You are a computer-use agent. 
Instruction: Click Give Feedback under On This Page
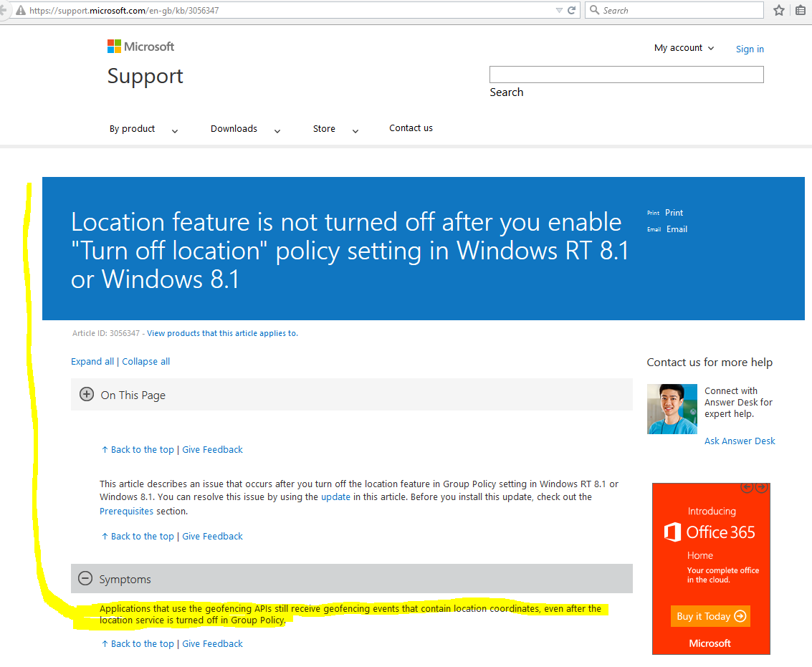pyautogui.click(x=212, y=449)
